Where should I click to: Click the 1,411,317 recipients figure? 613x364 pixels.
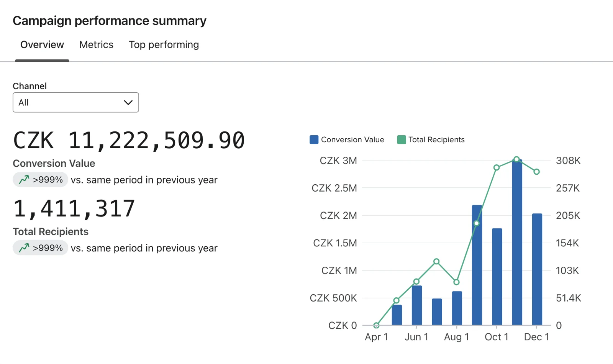[74, 208]
